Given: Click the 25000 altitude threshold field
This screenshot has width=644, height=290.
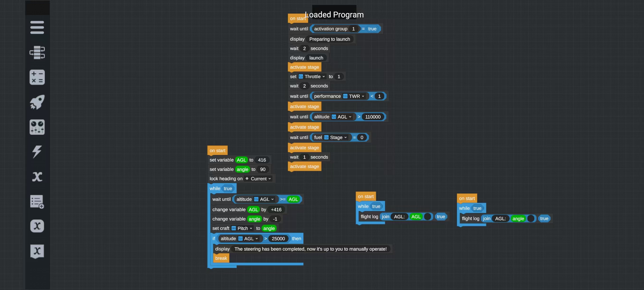Looking at the screenshot, I should tap(278, 239).
